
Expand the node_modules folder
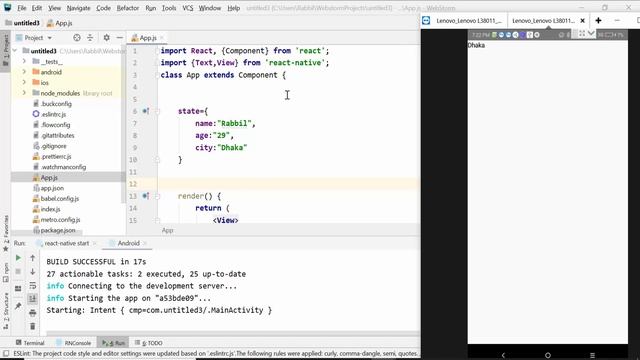point(24,93)
